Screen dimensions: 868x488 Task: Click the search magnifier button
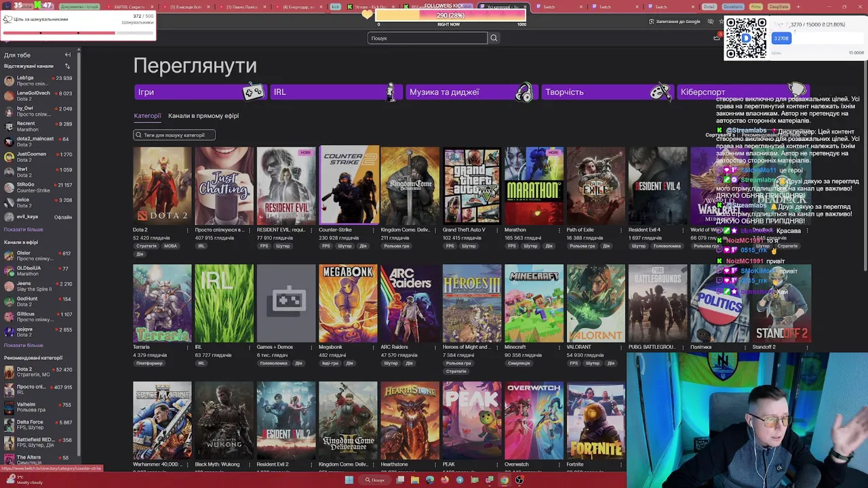(x=494, y=38)
